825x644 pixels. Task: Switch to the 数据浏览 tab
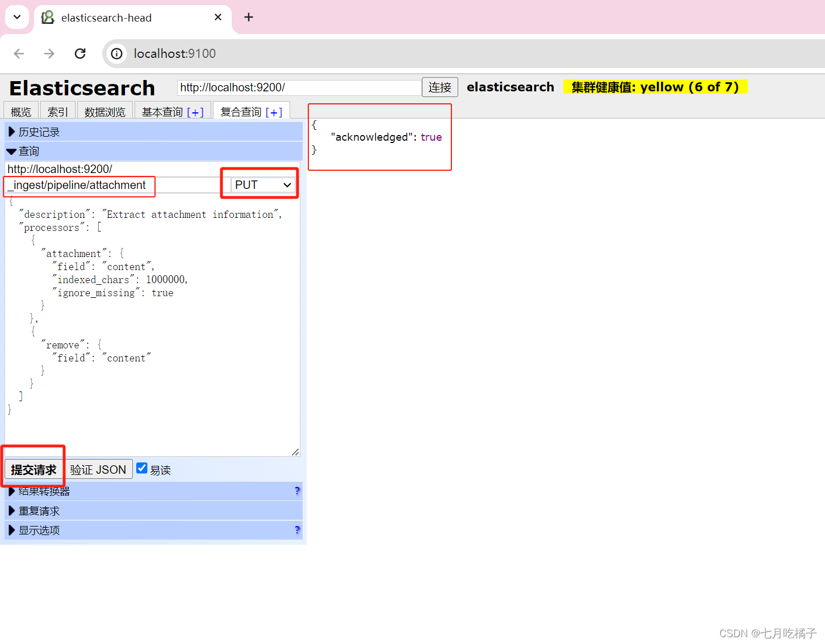[105, 111]
